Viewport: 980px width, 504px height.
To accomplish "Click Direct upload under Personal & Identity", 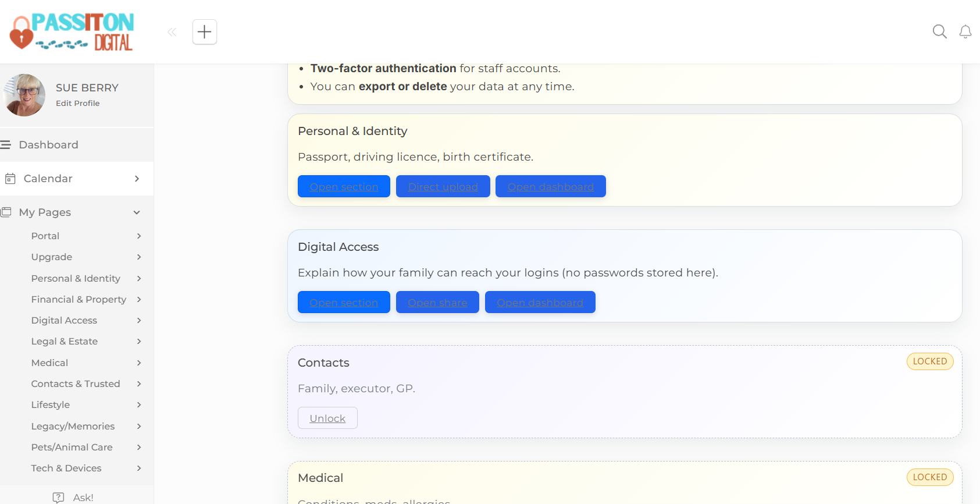I will coord(443,186).
